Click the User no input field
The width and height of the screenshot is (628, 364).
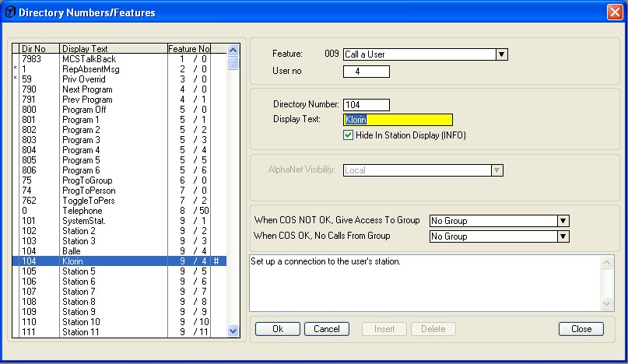(x=366, y=72)
